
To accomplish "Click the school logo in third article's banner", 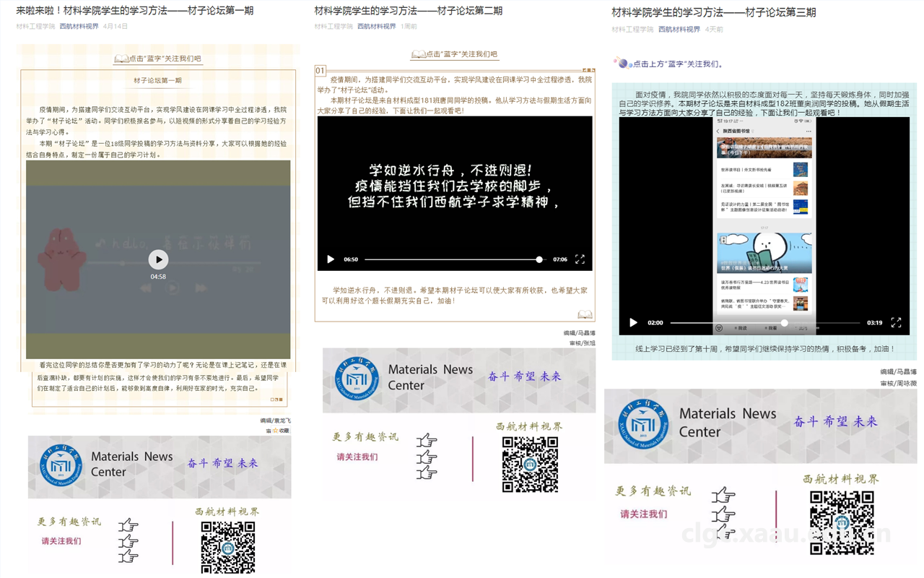I will (637, 424).
